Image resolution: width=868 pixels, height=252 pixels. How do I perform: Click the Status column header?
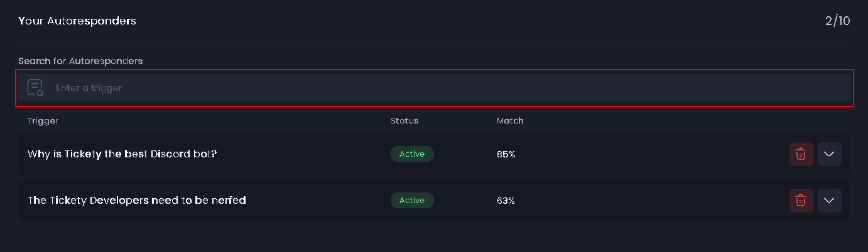pos(404,120)
